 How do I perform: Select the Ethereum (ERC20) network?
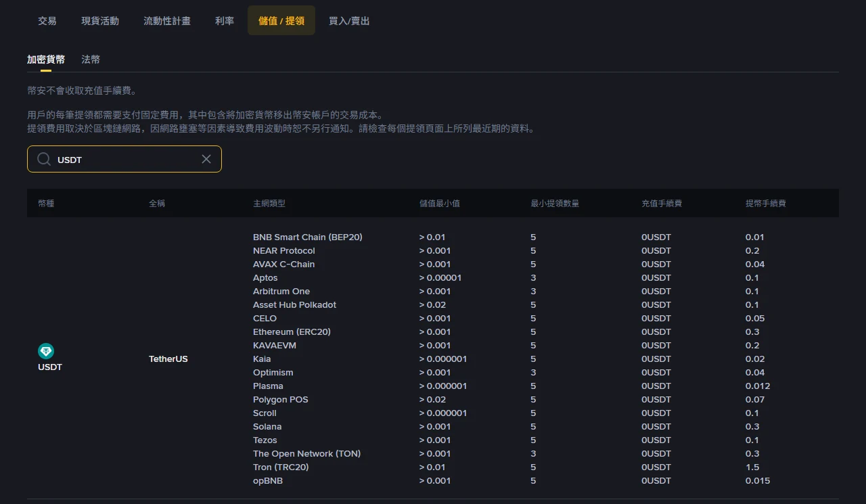pyautogui.click(x=292, y=331)
